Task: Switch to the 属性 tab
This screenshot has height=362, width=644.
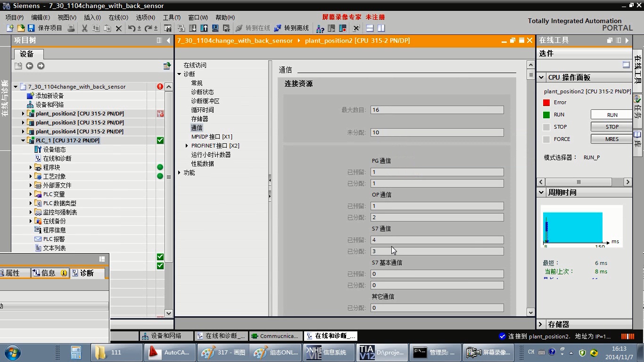Action: [12, 273]
